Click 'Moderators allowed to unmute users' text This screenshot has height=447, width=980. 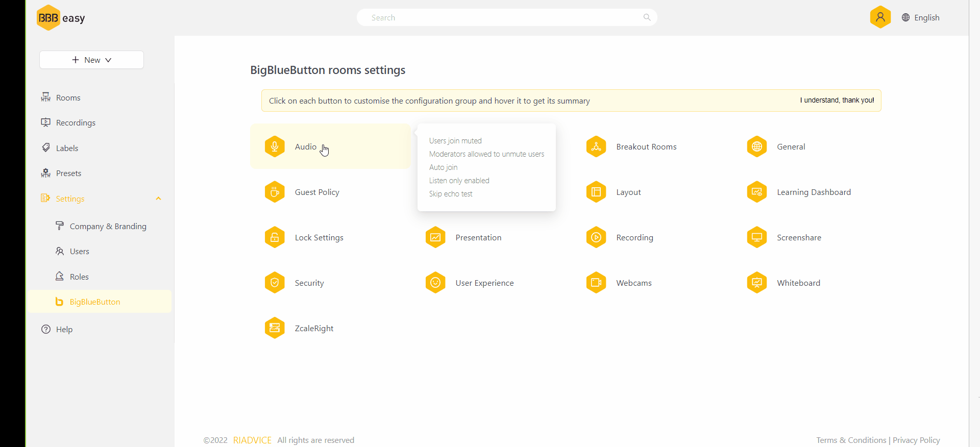(487, 154)
